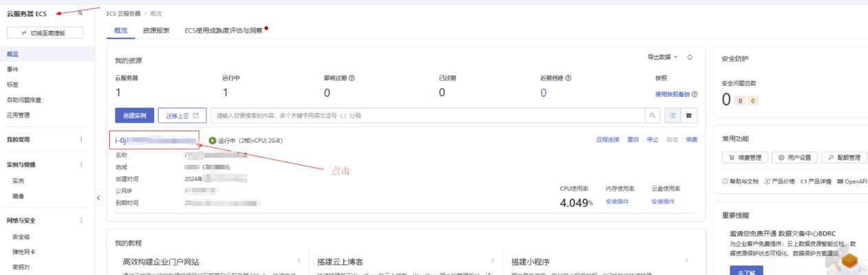Viewport: 868px width, 275px height.
Task: Click the 重启 link
Action: tap(633, 140)
